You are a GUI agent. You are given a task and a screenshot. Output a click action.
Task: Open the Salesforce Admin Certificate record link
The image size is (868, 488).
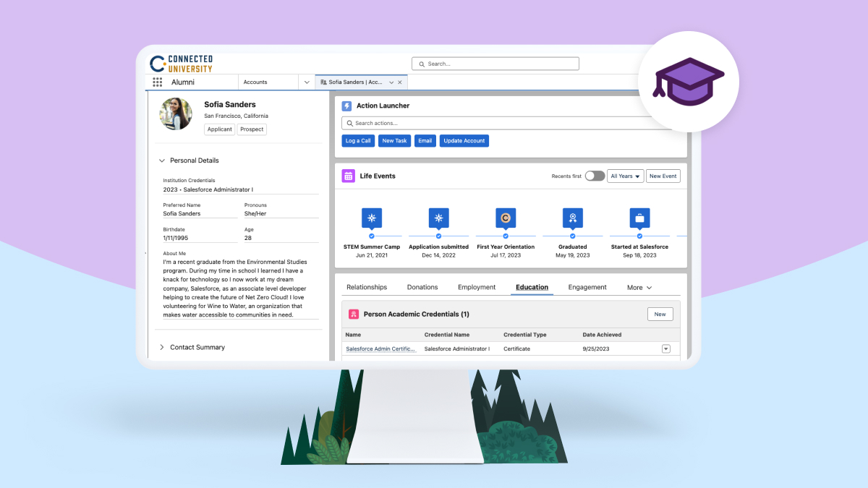tap(380, 348)
